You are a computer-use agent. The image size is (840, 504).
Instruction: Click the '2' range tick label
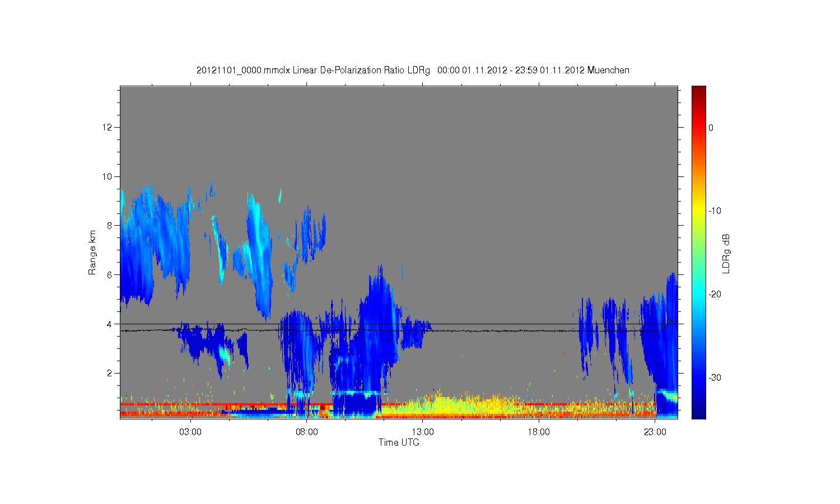[x=110, y=373]
